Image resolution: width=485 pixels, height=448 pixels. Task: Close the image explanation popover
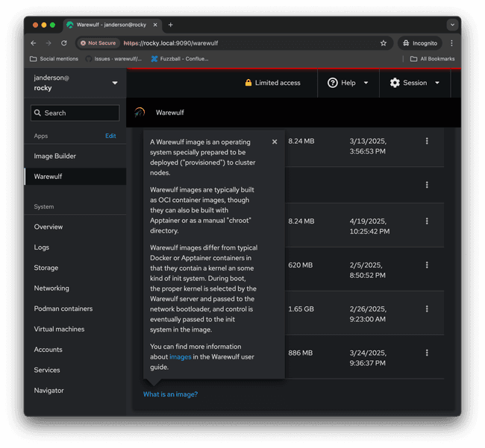tap(275, 142)
